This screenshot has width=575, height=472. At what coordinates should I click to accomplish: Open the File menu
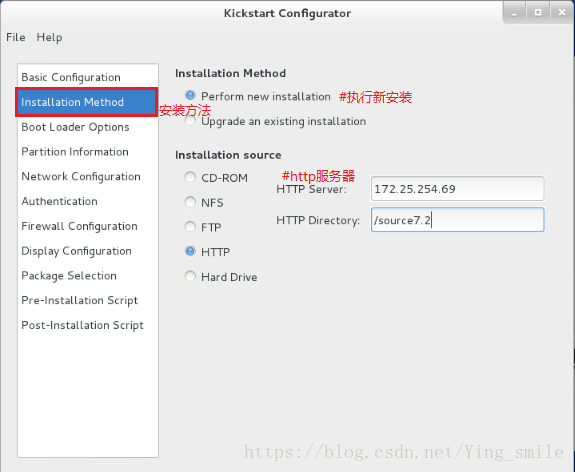click(16, 37)
